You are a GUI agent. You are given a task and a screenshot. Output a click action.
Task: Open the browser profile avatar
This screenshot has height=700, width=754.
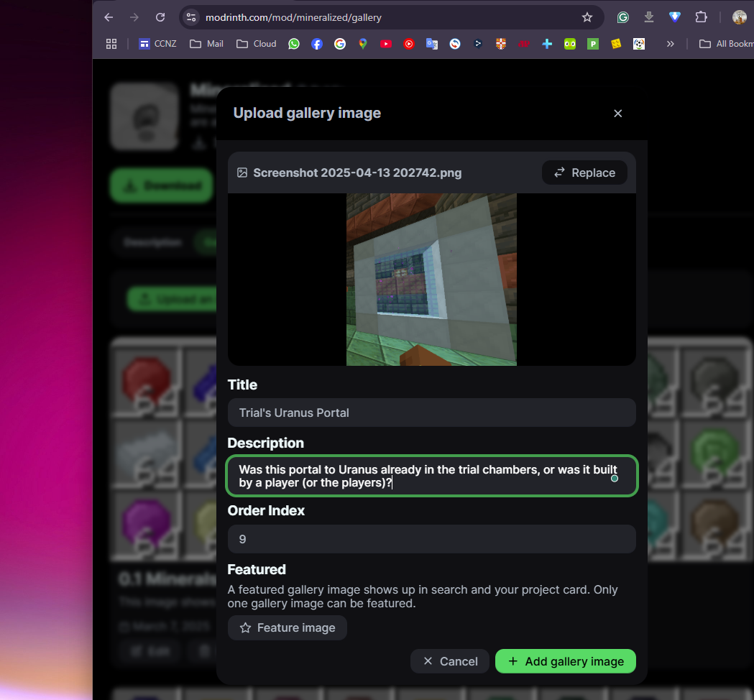point(739,17)
